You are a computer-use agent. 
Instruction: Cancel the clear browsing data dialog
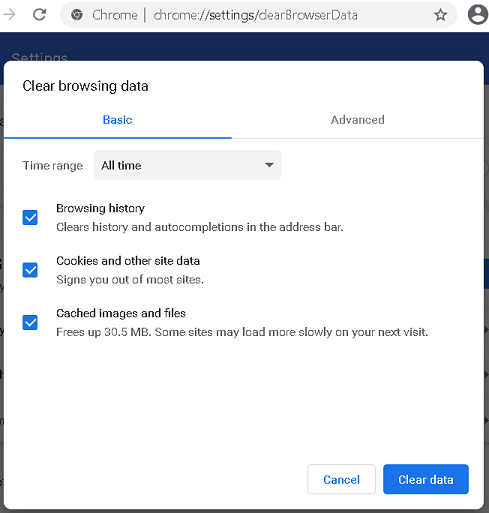pos(341,479)
